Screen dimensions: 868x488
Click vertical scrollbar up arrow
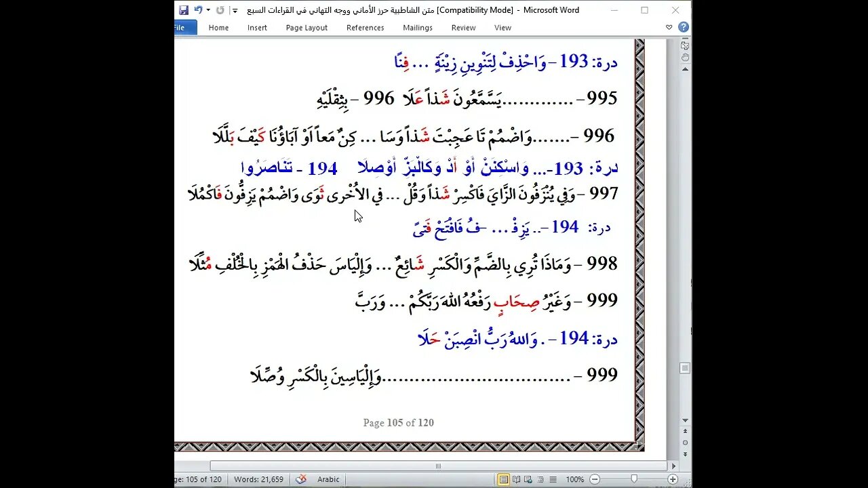[x=685, y=70]
